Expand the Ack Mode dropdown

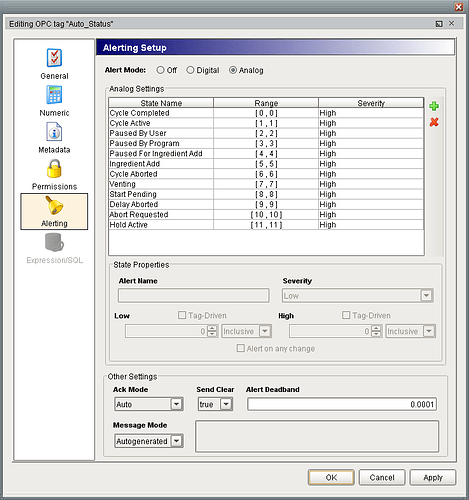coord(176,404)
